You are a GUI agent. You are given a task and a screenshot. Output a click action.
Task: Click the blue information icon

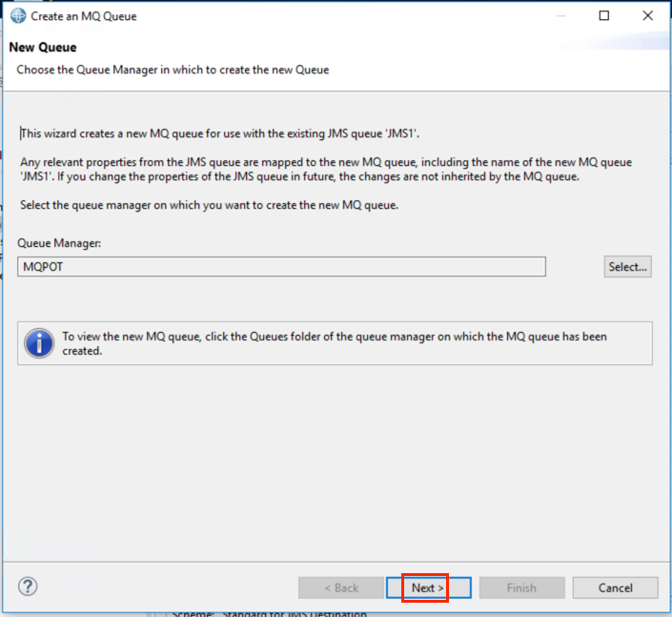39,343
